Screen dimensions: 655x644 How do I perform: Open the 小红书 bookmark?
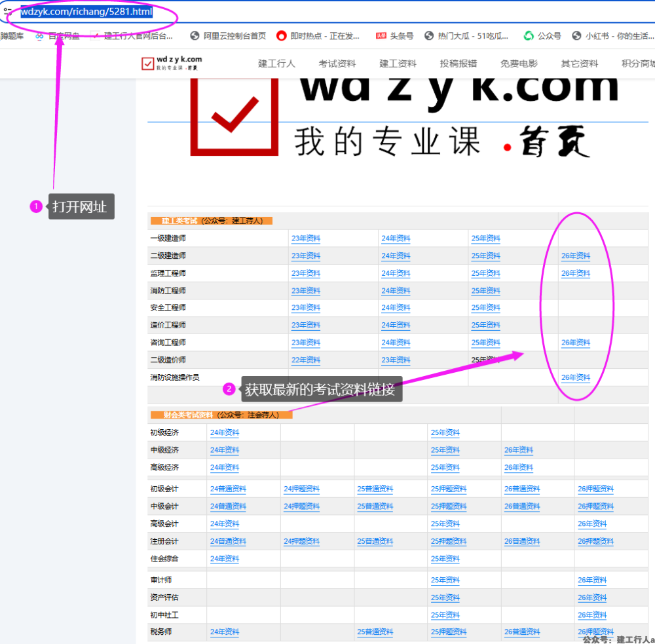click(x=612, y=36)
